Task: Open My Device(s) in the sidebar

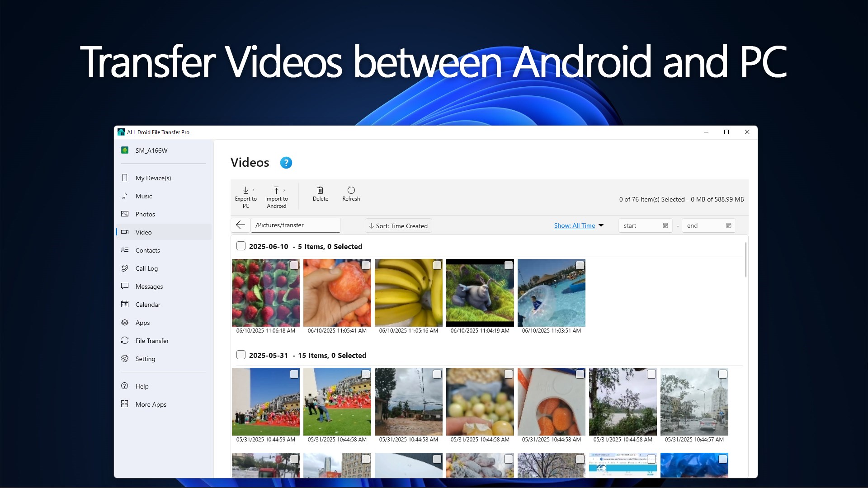Action: (x=164, y=178)
